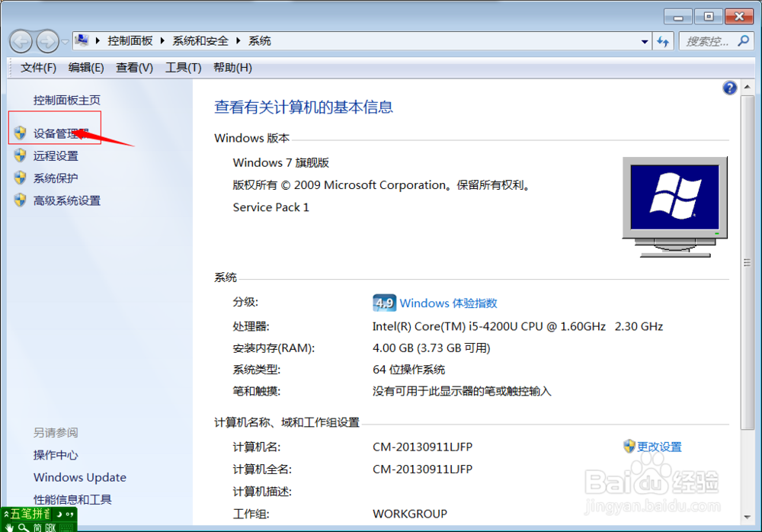The width and height of the screenshot is (762, 532).
Task: Click the soft keyboard icon on IME bar
Action: [66, 527]
